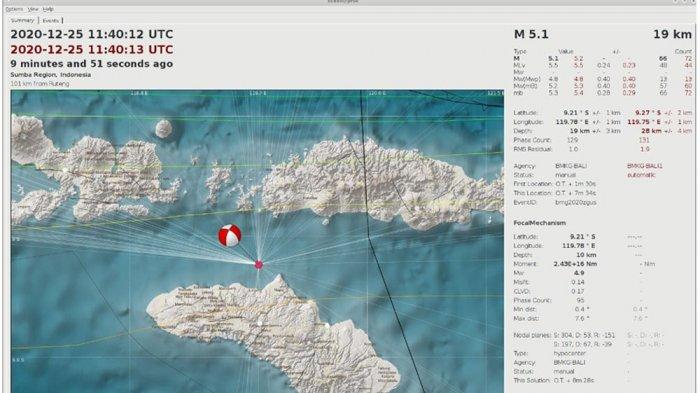
Task: Open the Help menu
Action: point(48,9)
